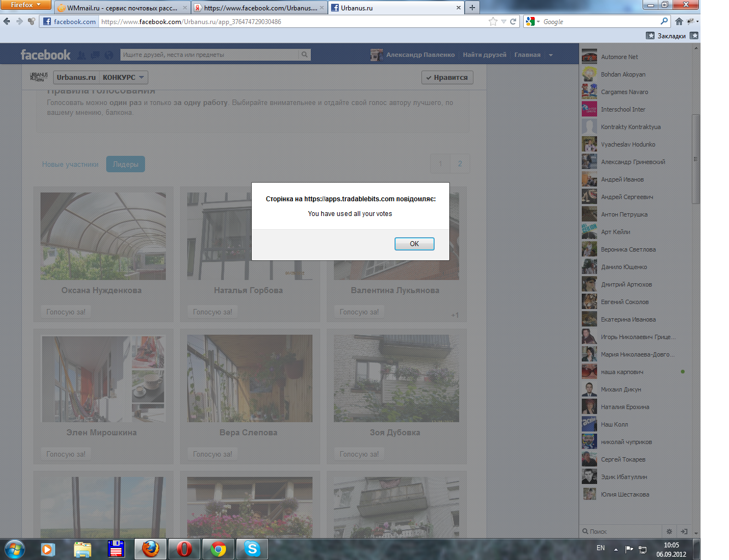Viewport: 729px width, 560px height.
Task: Open Зоя Дубовка balcony photo
Action: click(x=396, y=378)
